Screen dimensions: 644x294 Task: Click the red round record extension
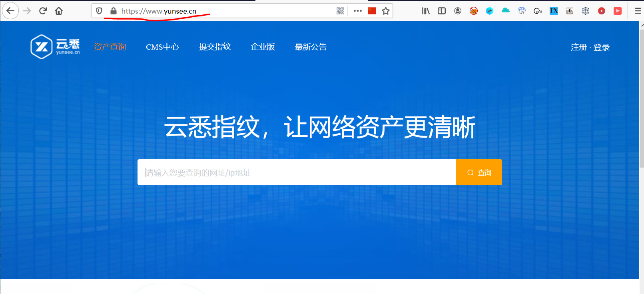point(602,11)
